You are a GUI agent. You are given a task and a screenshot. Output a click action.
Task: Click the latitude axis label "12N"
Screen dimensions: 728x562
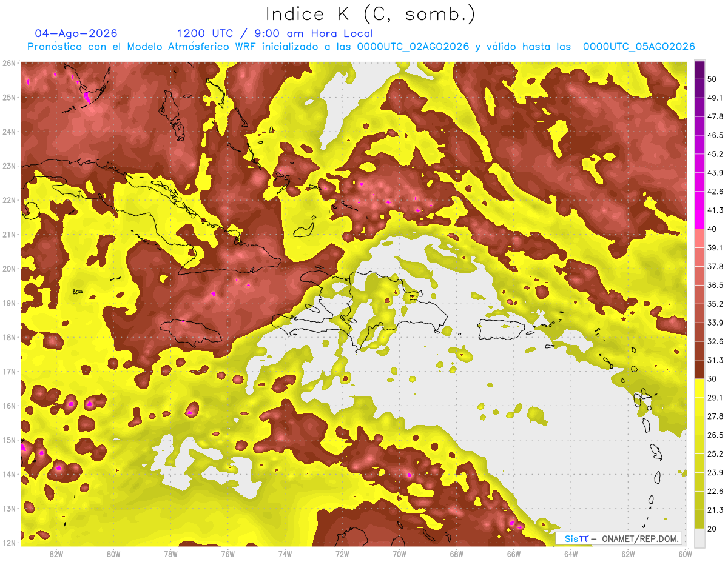9,543
